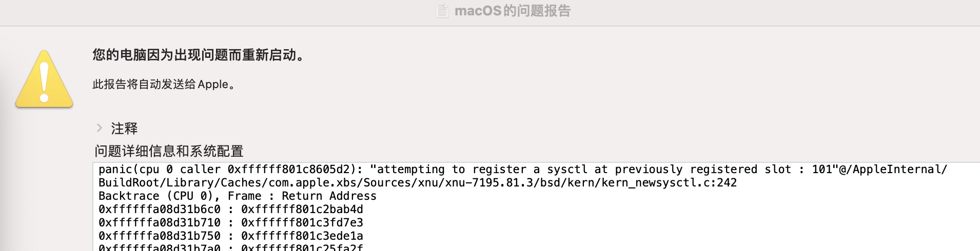Click return address 0xffffff801c2bab4d
Screen dimensions: 980x251
click(302, 210)
